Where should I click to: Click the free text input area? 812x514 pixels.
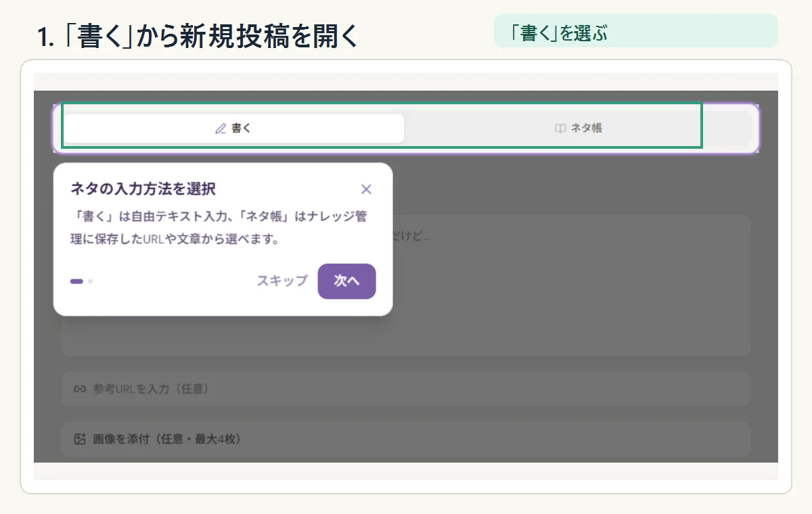tap(572, 285)
